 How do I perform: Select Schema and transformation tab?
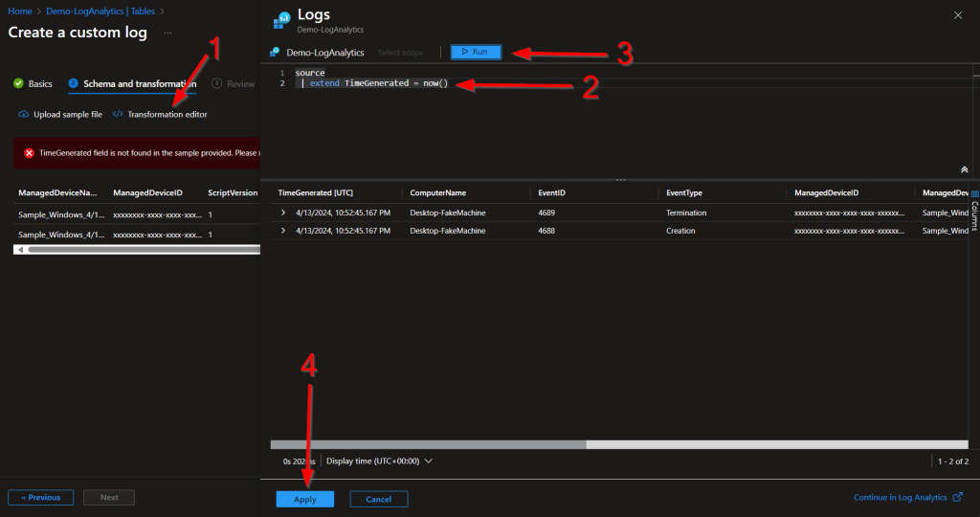click(x=132, y=83)
